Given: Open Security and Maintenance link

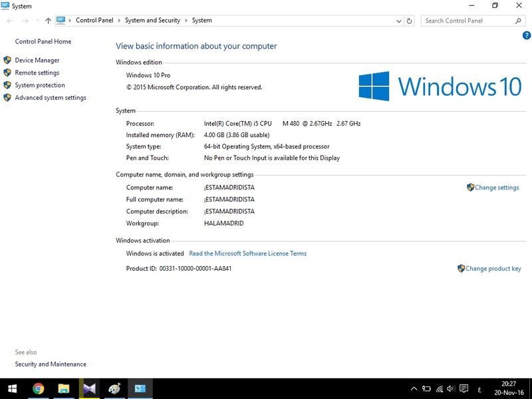Looking at the screenshot, I should point(51,364).
